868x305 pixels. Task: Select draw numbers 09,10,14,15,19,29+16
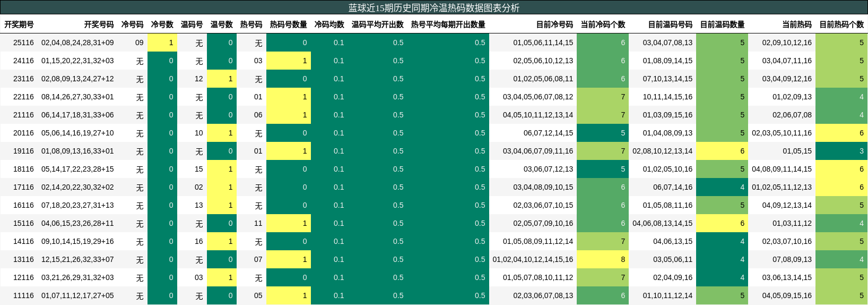click(x=77, y=241)
